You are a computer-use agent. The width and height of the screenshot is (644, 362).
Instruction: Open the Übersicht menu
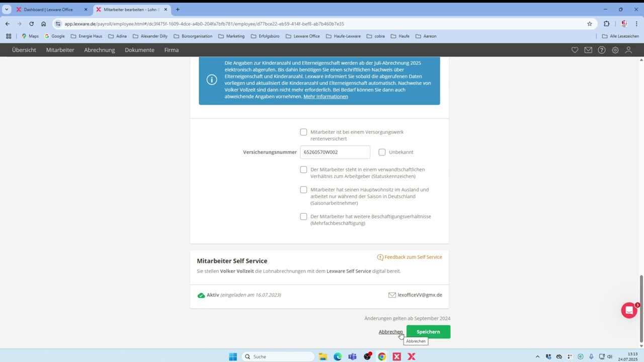[x=24, y=50]
